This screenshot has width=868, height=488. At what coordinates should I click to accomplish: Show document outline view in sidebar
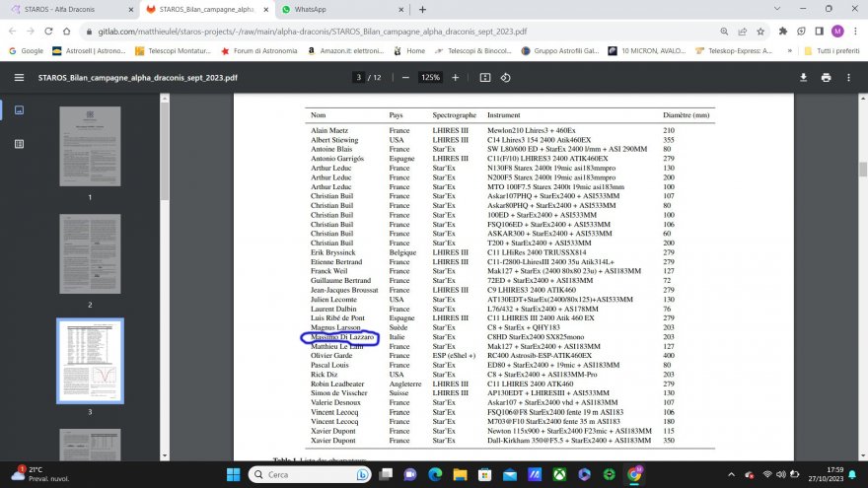(x=19, y=144)
